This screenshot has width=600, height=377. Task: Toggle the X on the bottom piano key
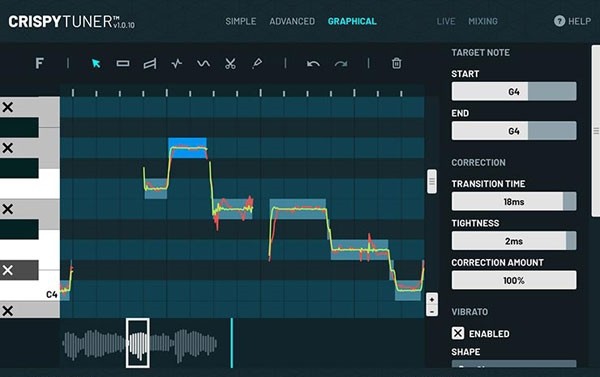click(8, 311)
